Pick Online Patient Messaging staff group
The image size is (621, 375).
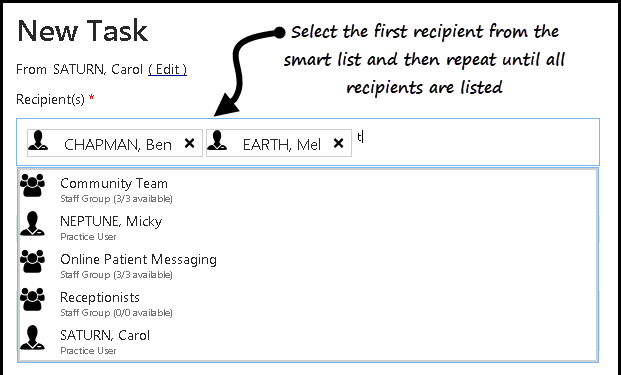pos(308,265)
